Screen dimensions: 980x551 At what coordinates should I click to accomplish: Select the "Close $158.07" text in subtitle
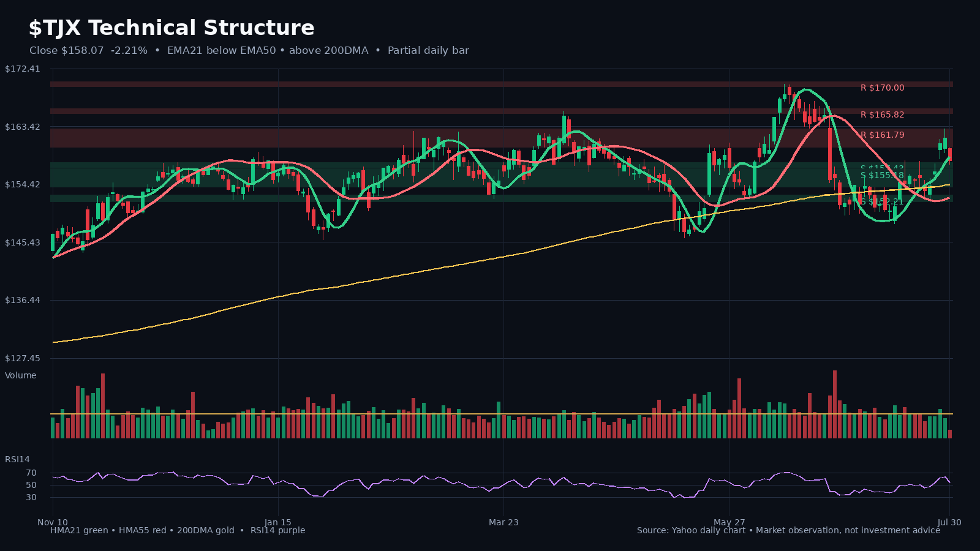tap(67, 51)
